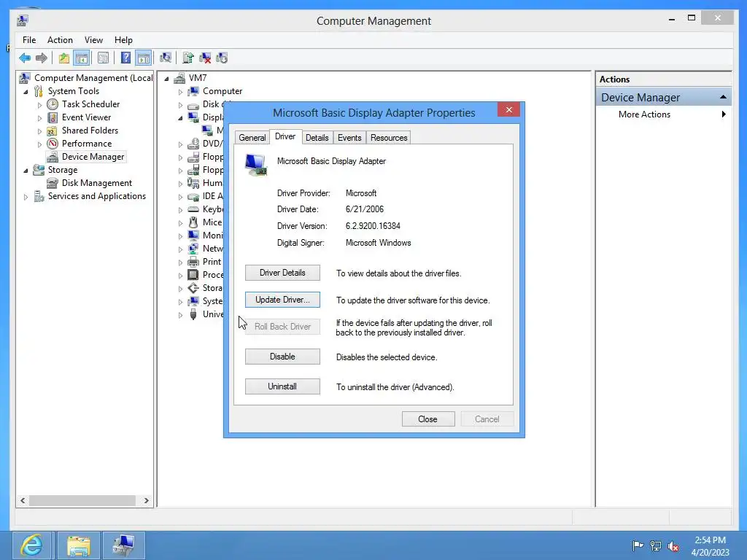Click Computer Management taskbar button
Screen dimensions: 747x560
[124, 545]
